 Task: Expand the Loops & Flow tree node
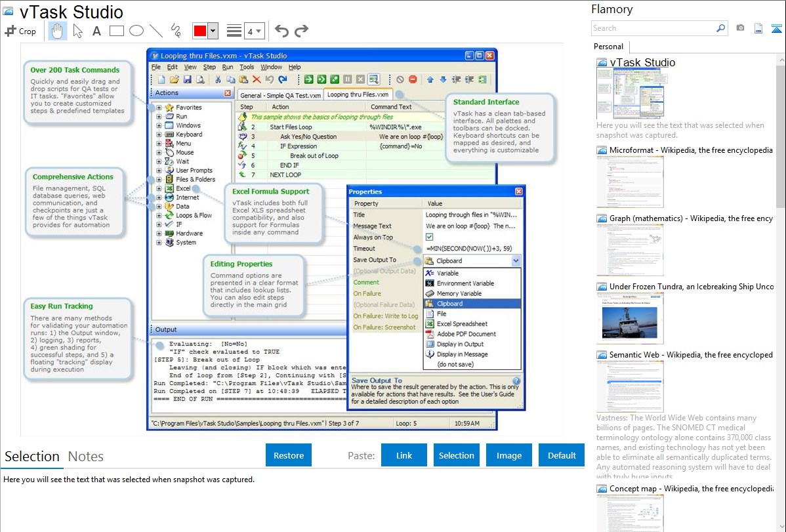[159, 216]
